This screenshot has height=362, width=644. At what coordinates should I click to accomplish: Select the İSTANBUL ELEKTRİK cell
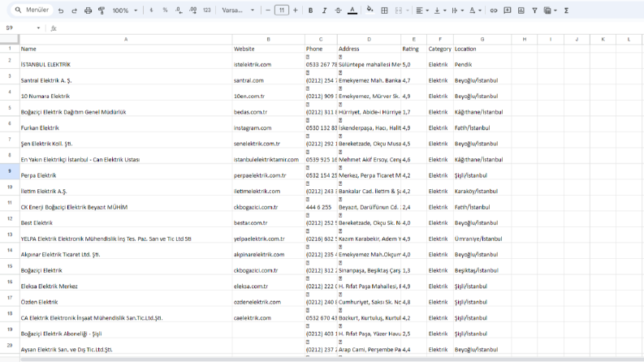(126, 61)
